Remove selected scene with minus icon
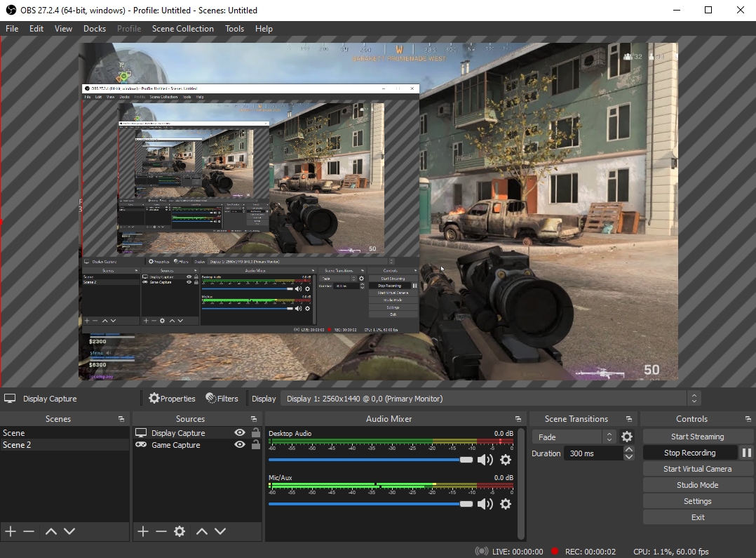 [29, 531]
